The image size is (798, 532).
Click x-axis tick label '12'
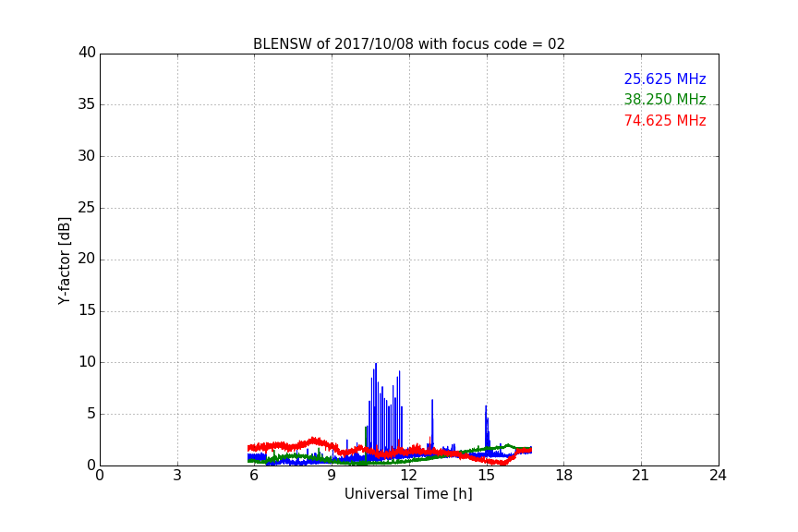pyautogui.click(x=409, y=476)
